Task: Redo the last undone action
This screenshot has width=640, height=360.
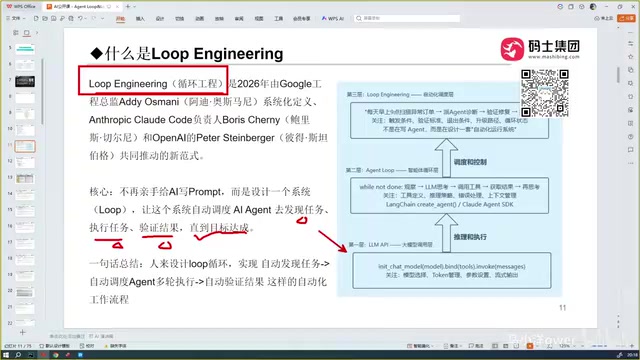Action: [94, 18]
